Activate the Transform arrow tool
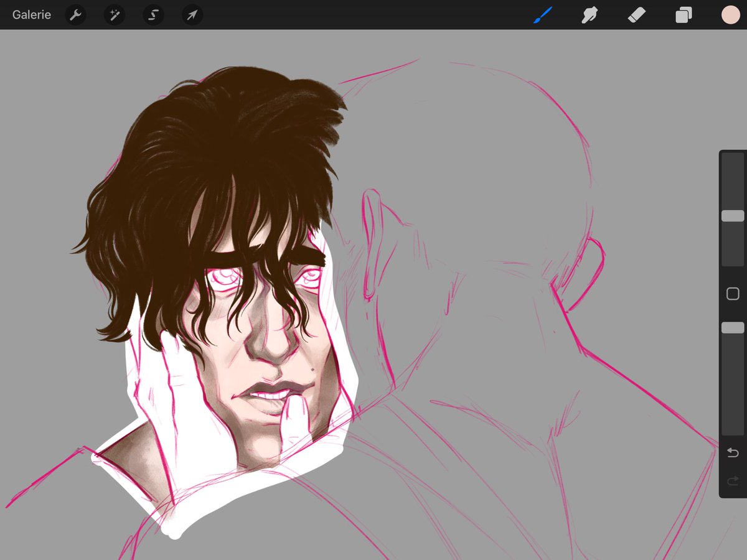Viewport: 747px width, 560px height. pos(192,15)
